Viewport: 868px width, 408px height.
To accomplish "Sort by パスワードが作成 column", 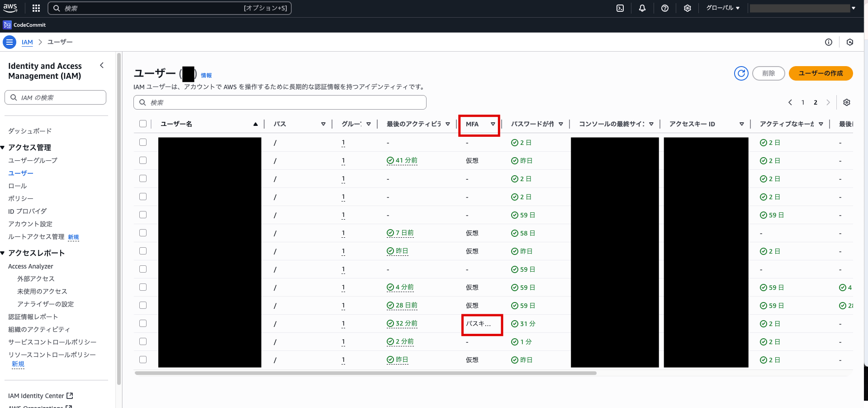I will (x=561, y=124).
